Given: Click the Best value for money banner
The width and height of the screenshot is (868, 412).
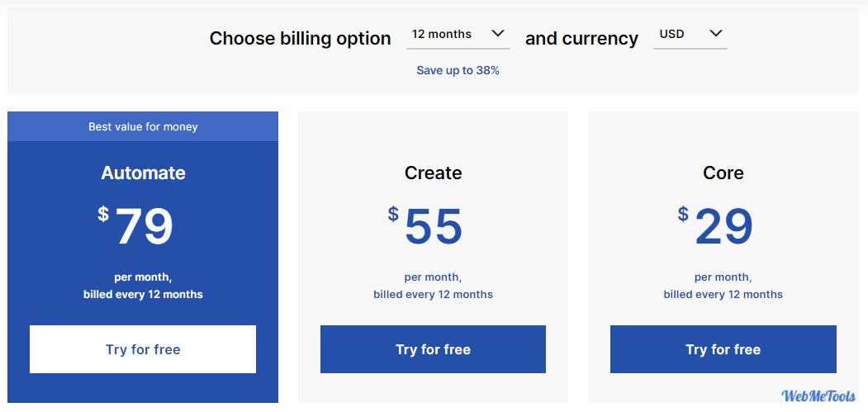Looking at the screenshot, I should pyautogui.click(x=143, y=127).
